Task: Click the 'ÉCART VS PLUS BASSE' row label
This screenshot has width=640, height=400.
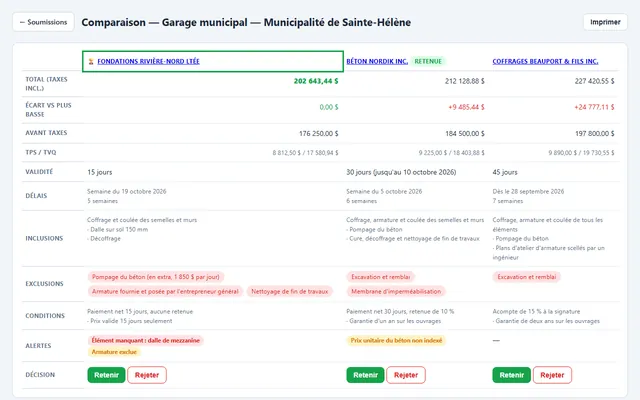Action: coord(48,110)
